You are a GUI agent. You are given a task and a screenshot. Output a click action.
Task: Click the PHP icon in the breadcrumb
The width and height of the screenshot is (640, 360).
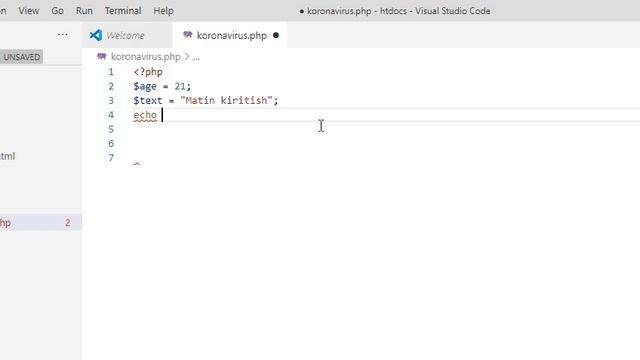pos(102,56)
